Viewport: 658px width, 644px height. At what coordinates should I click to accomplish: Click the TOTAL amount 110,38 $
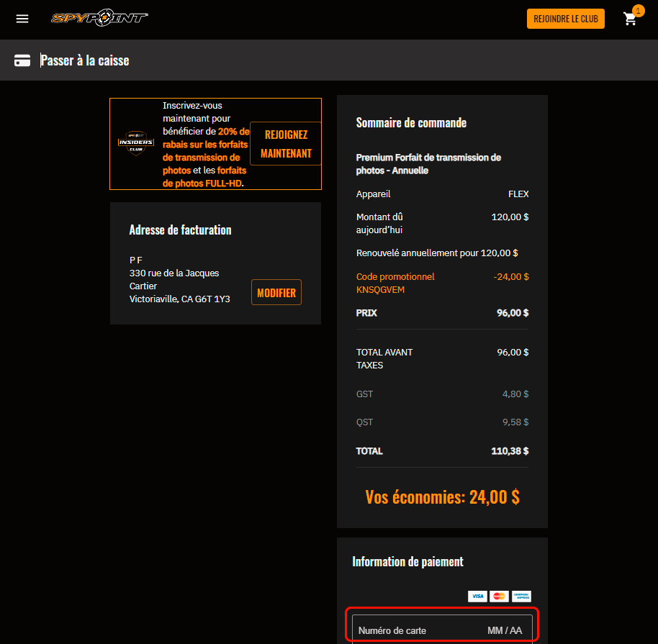point(510,451)
